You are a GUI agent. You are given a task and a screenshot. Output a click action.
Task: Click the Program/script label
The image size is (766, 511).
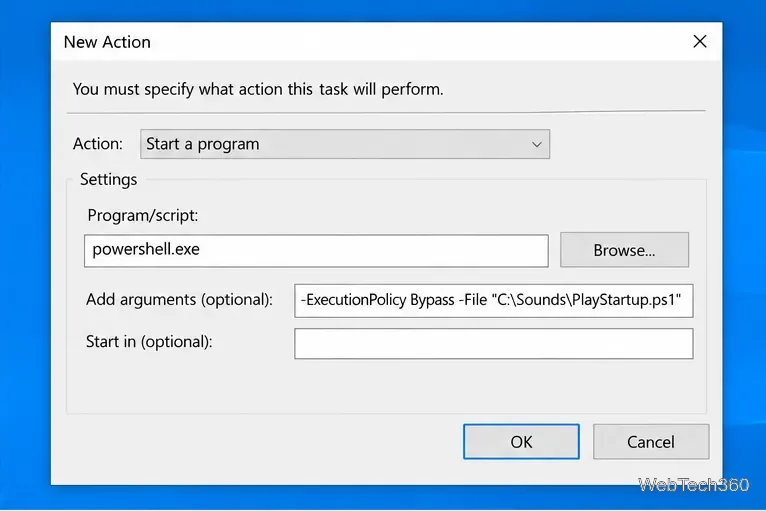pos(143,215)
